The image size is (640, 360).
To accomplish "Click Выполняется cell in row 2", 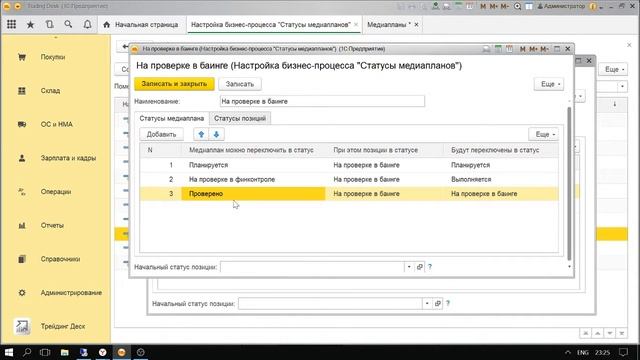I will click(501, 179).
